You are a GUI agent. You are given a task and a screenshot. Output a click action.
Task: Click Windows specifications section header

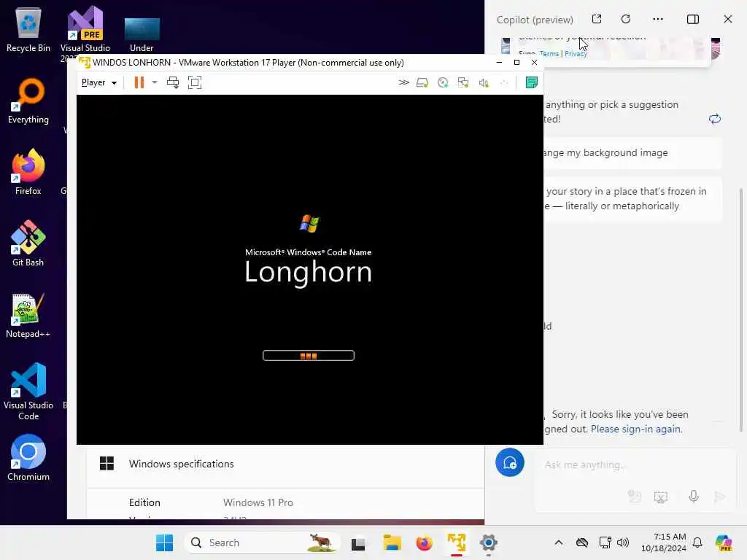point(285,464)
